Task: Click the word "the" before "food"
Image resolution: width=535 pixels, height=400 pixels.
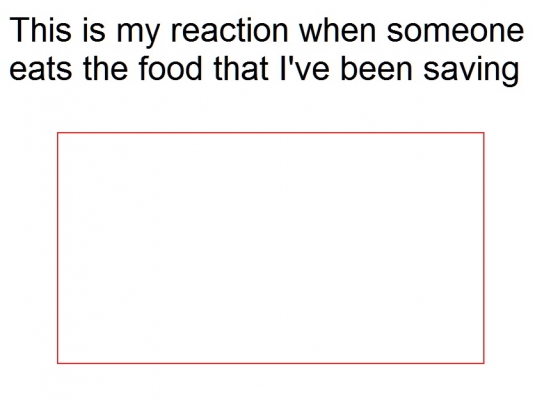Action: pyautogui.click(x=105, y=68)
